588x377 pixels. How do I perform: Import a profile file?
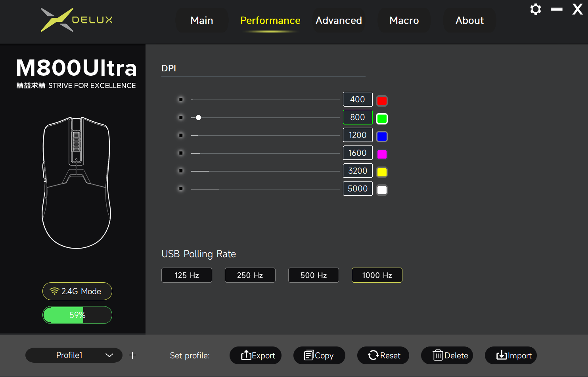click(511, 355)
